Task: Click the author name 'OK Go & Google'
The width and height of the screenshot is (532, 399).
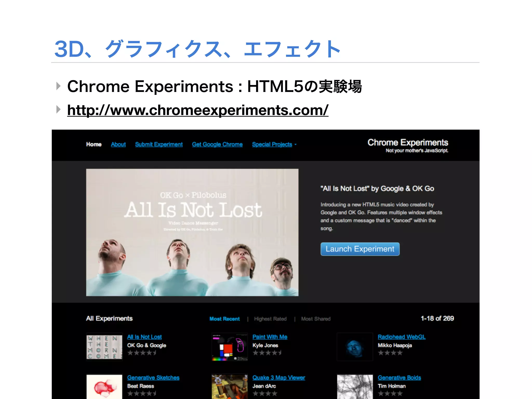Action: point(147,345)
